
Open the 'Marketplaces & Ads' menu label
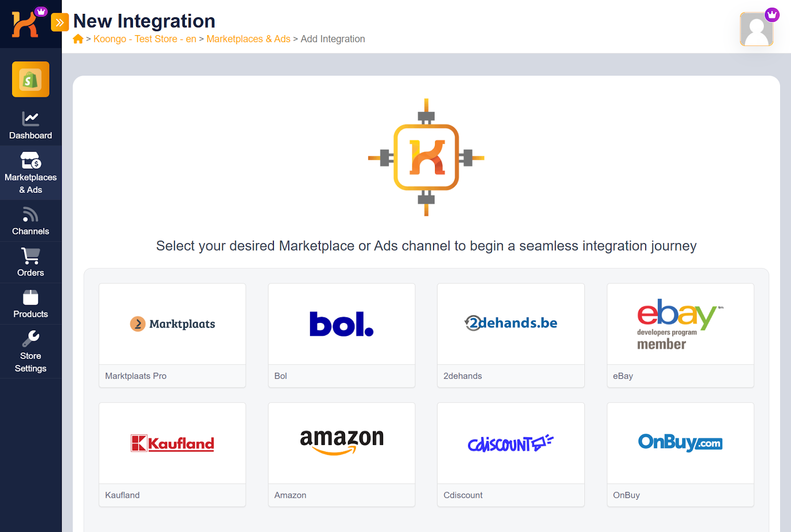(31, 183)
